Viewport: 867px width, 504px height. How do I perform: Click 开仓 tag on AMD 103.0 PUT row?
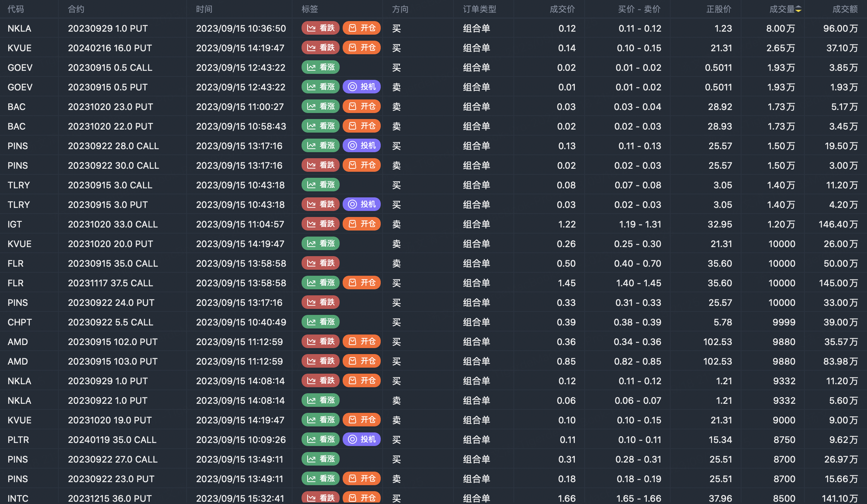(x=362, y=361)
